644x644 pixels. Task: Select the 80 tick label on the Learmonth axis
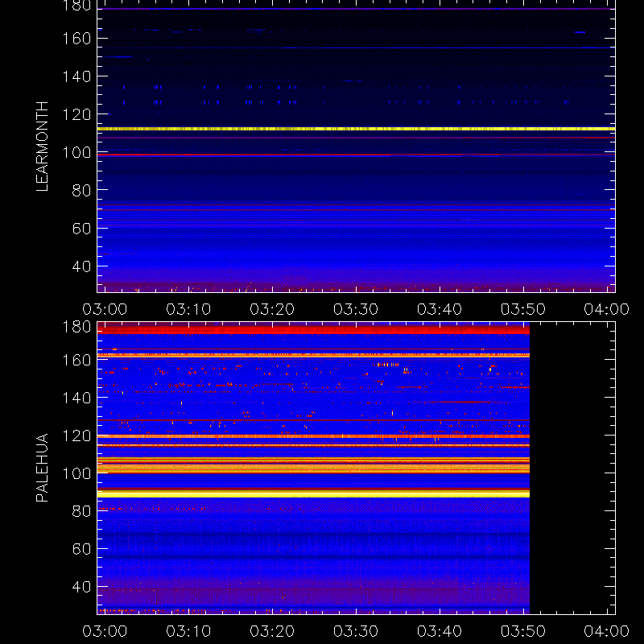pos(81,190)
